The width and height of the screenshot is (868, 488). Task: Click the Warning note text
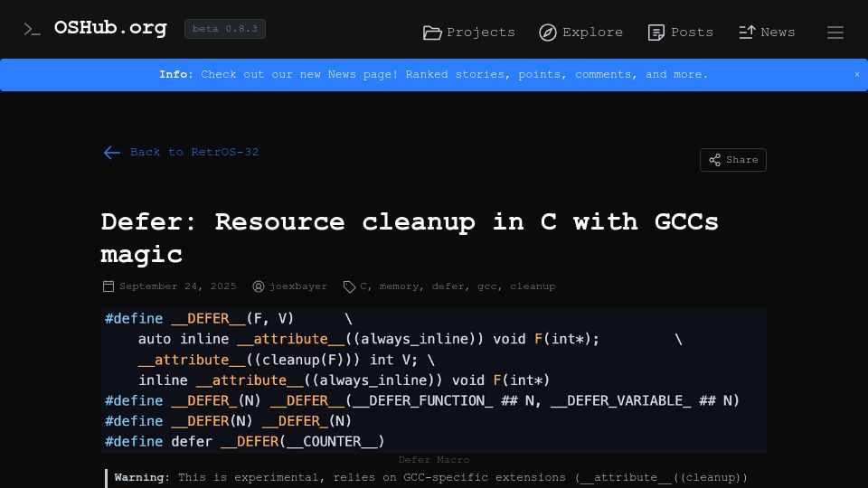coord(430,477)
